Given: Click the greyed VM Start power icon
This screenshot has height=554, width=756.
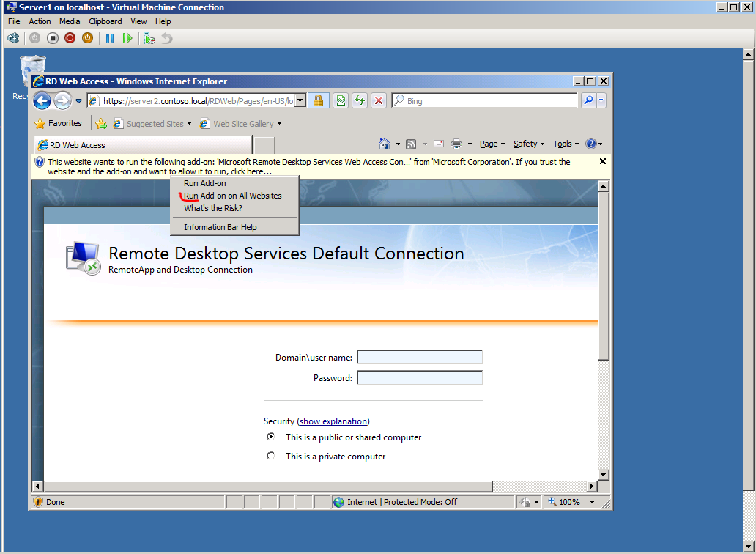Looking at the screenshot, I should [34, 38].
